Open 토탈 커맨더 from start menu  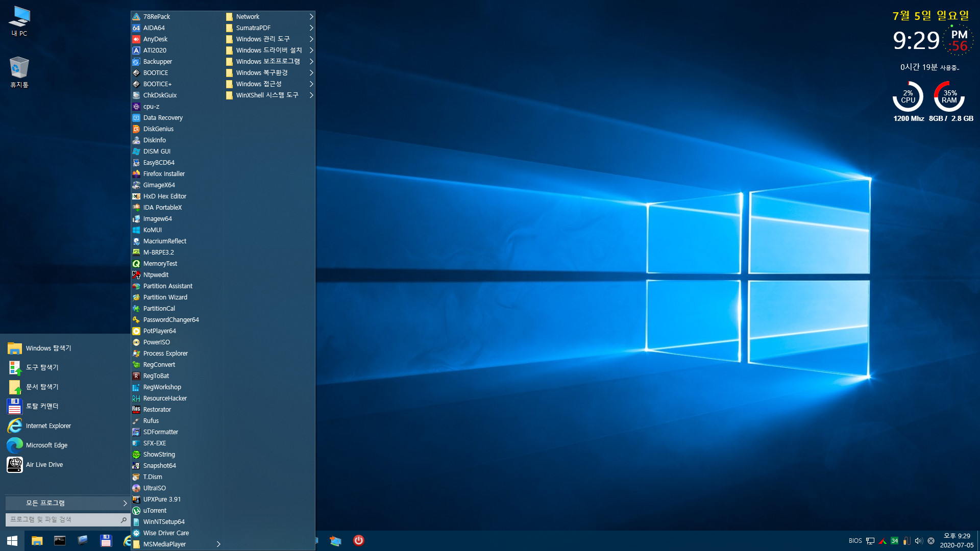[x=66, y=407]
